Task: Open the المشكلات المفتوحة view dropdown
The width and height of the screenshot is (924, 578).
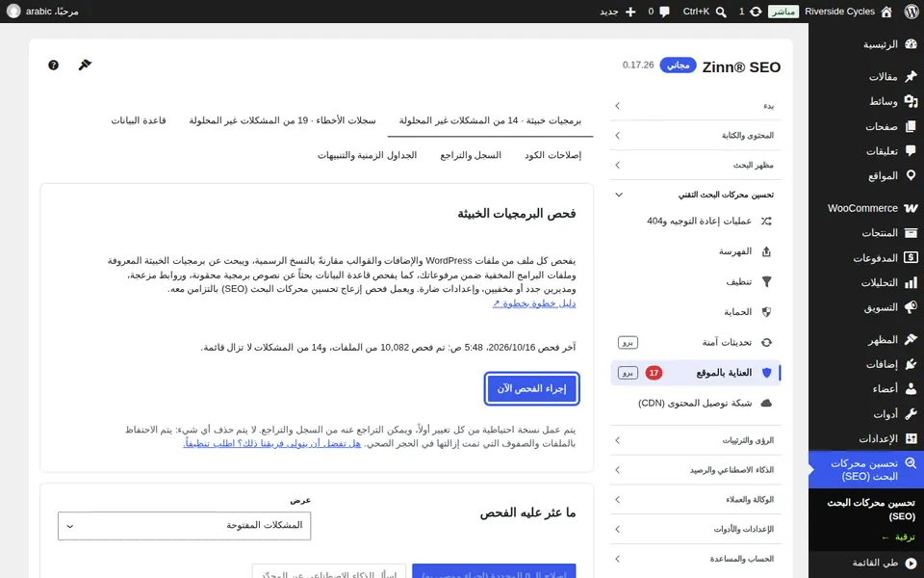Action: coord(185,526)
